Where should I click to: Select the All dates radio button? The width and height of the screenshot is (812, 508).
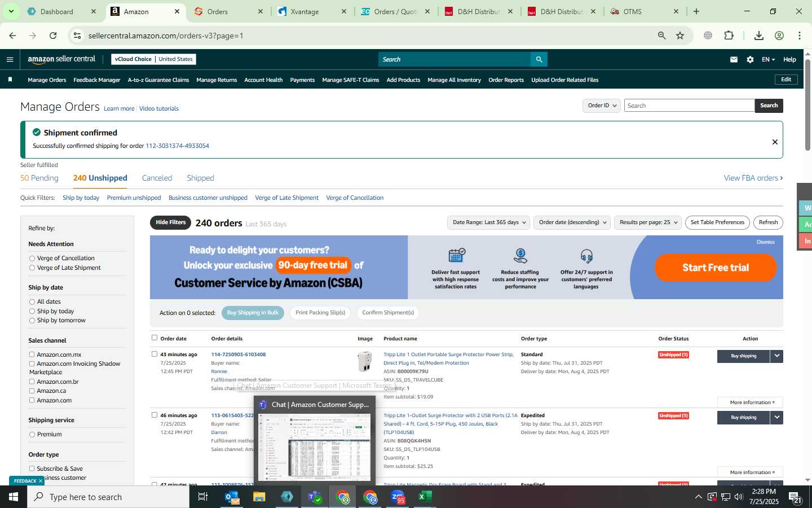pyautogui.click(x=32, y=302)
